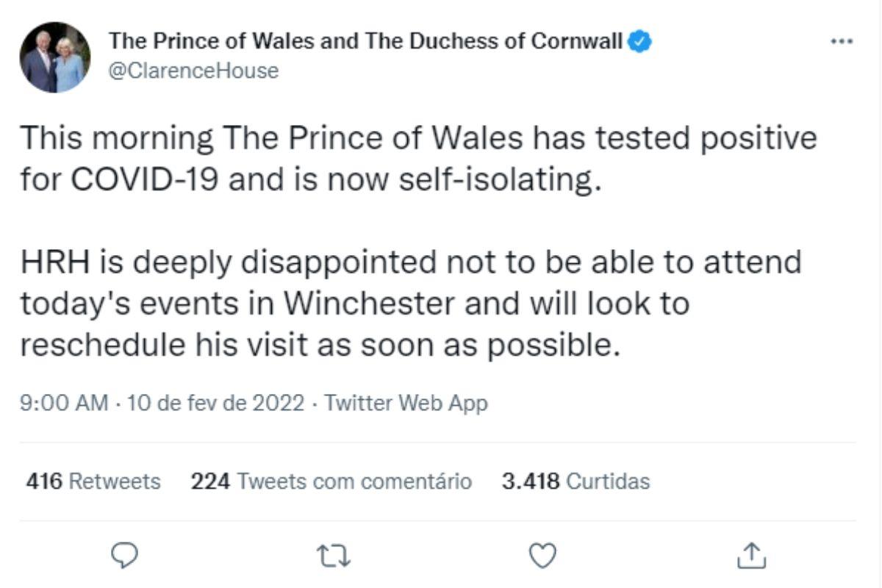This screenshot has height=588, width=882.
Task: Show the 3.418 Curtidas list
Action: pos(576,481)
